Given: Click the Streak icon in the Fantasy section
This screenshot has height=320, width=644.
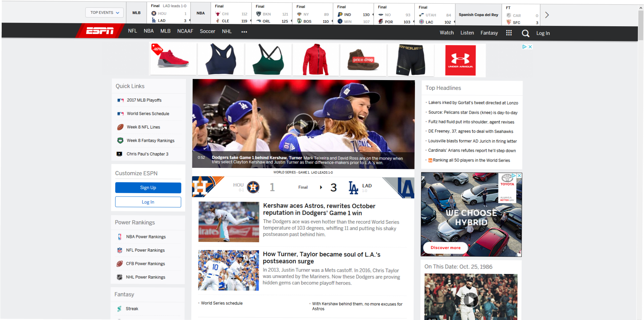Looking at the screenshot, I should (120, 309).
